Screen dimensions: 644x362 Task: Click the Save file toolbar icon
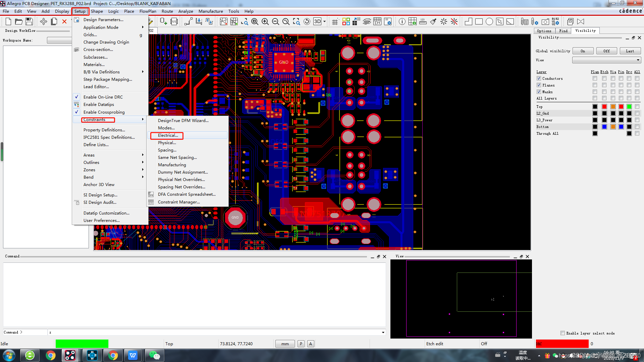pyautogui.click(x=29, y=22)
